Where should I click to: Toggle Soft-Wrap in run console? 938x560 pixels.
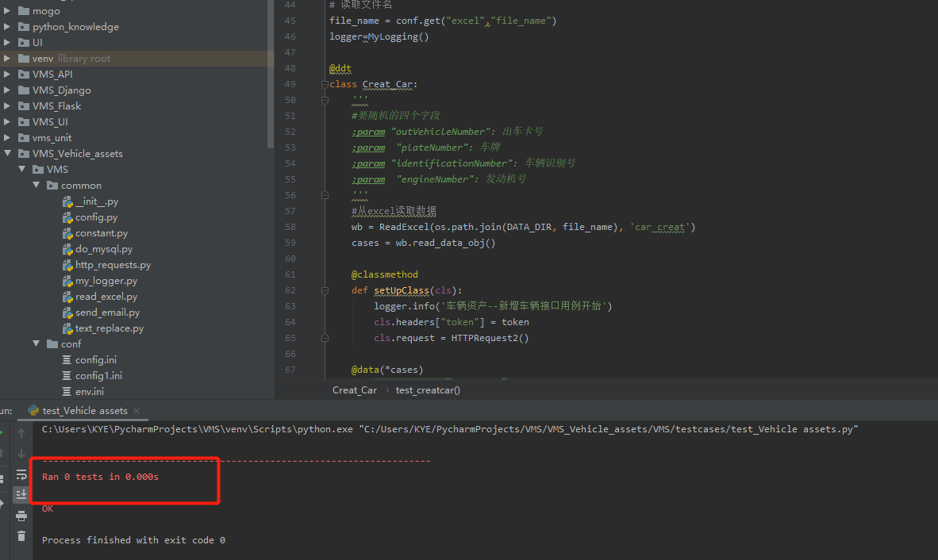[21, 474]
